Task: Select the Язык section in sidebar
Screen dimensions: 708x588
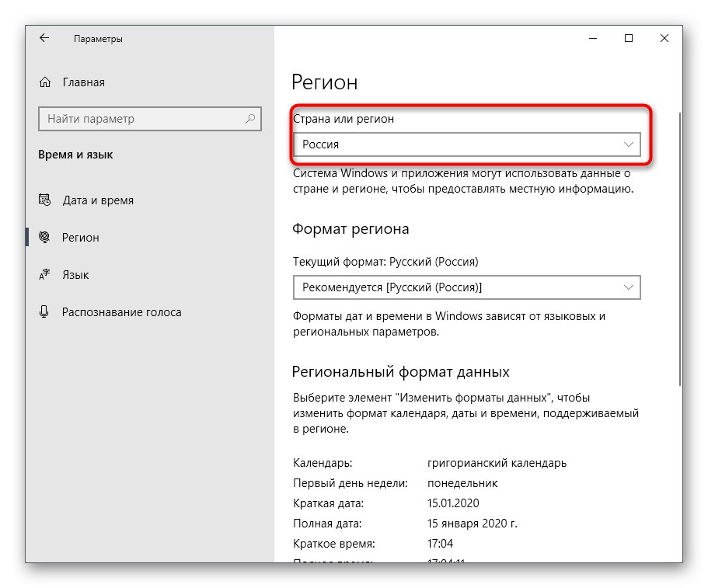Action: pyautogui.click(x=75, y=275)
